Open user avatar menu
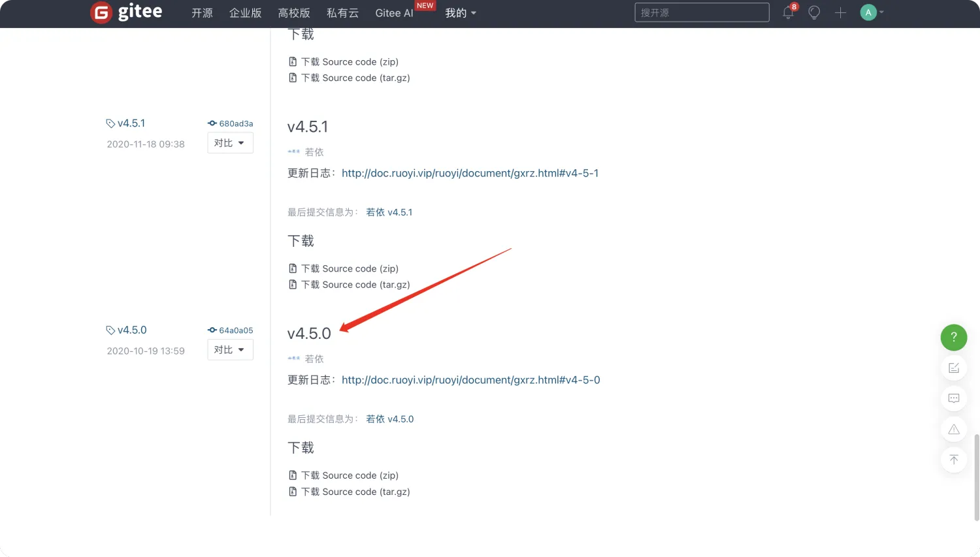Viewport: 980px width, 557px height. (872, 12)
